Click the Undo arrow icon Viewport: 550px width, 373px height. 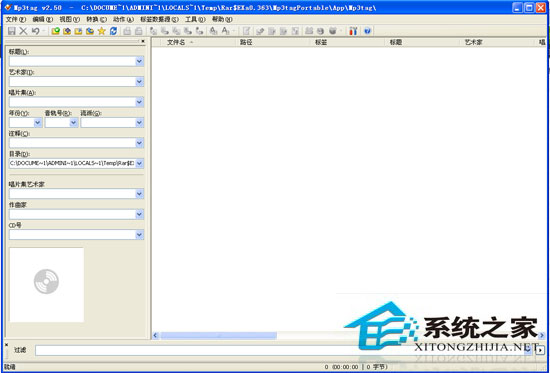click(x=35, y=31)
